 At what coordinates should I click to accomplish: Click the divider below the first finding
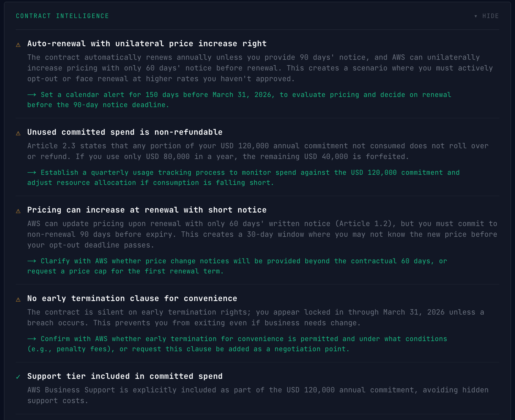tap(257, 118)
